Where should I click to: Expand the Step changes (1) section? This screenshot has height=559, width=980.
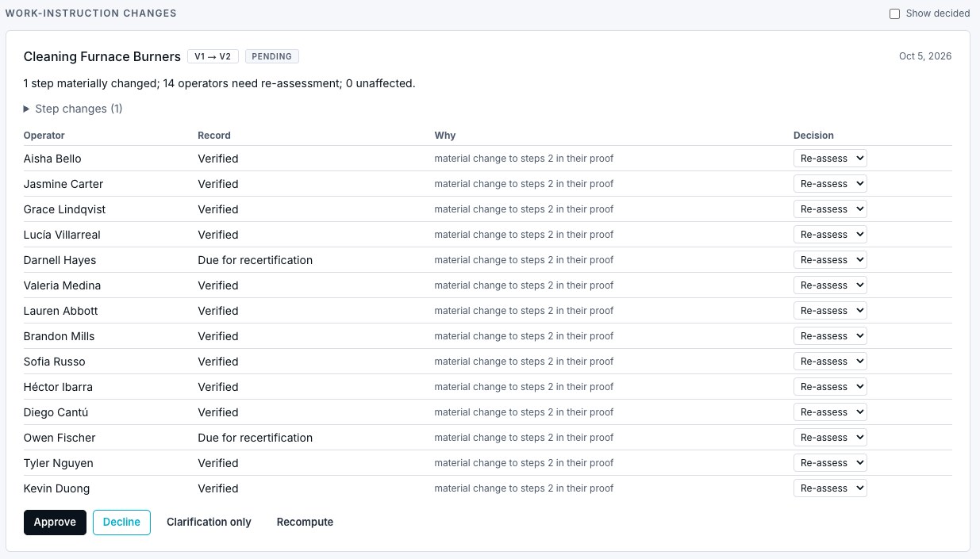[73, 109]
